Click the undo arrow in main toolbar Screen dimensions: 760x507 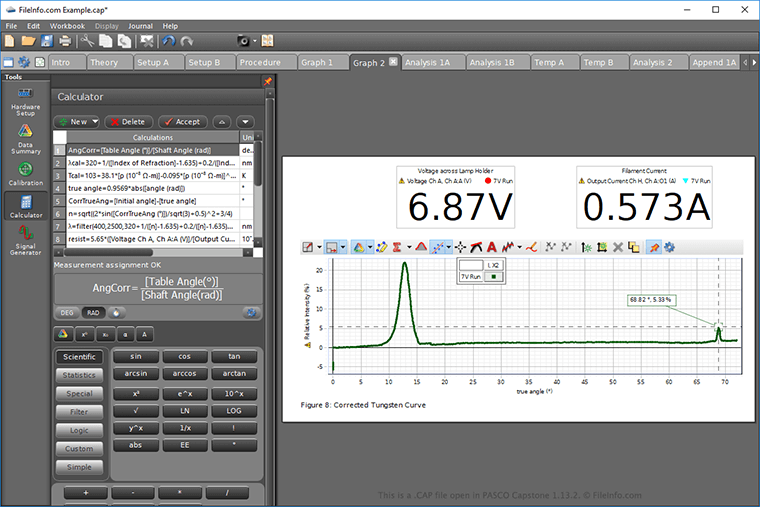[168, 41]
